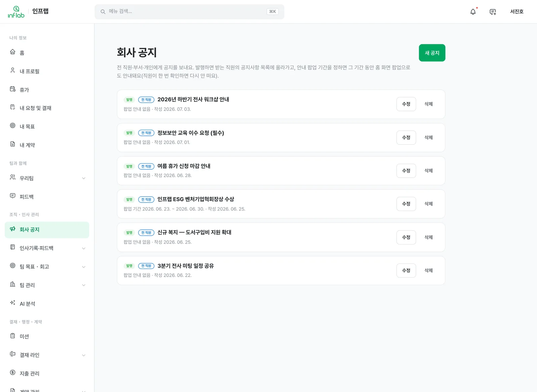Click the 내 프로필 person icon
537x392 pixels.
pyautogui.click(x=13, y=70)
